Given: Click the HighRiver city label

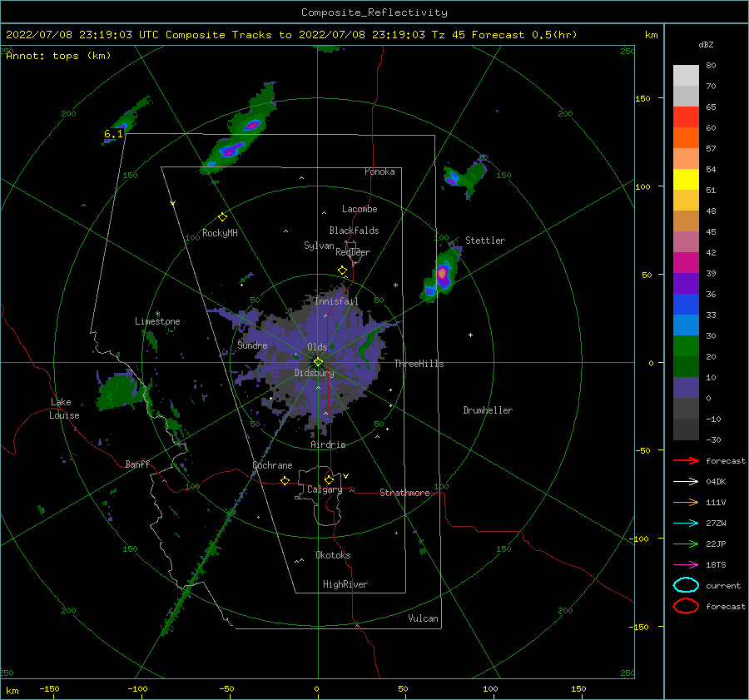Looking at the screenshot, I should click(x=345, y=584).
